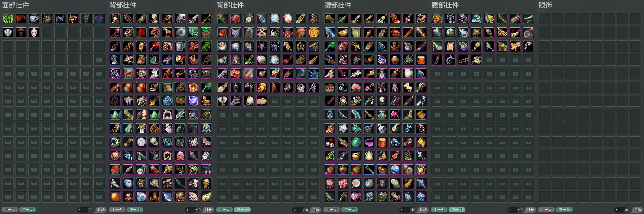644x214 pixels.
Task: Click the red octopus with pirate hat
Action: 288,32
